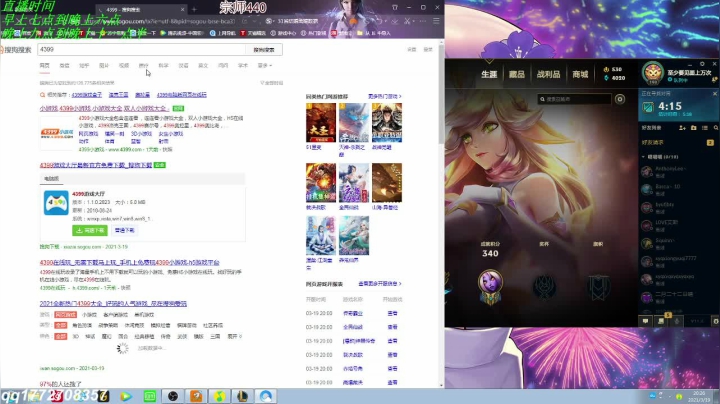720x404 pixels.
Task: Close the 4399 browser tab
Action: [x=182, y=9]
